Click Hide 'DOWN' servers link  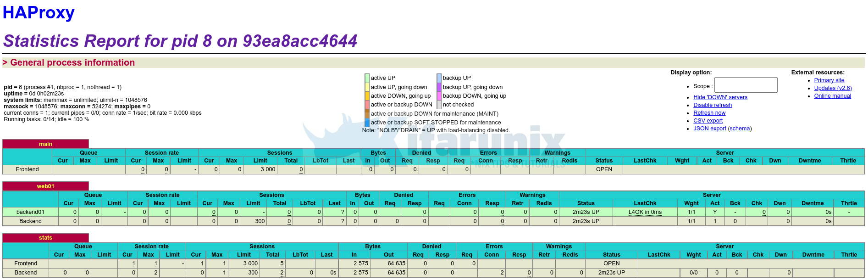coord(720,97)
